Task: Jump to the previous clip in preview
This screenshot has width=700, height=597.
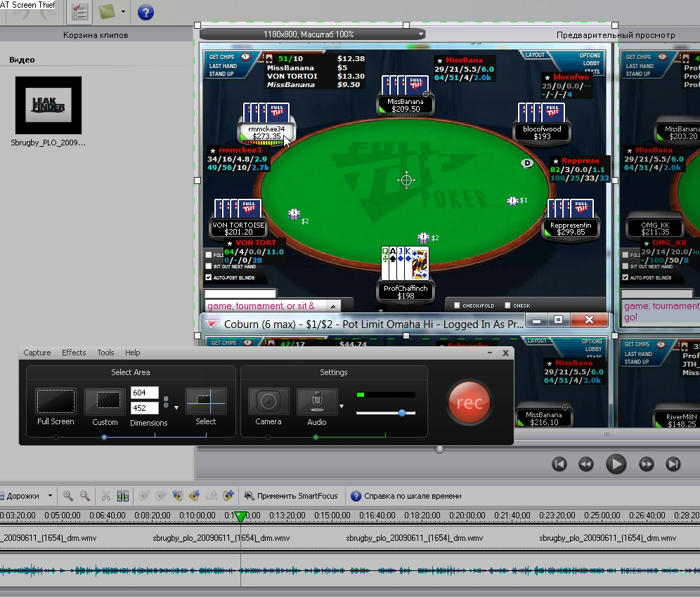Action: tap(559, 464)
